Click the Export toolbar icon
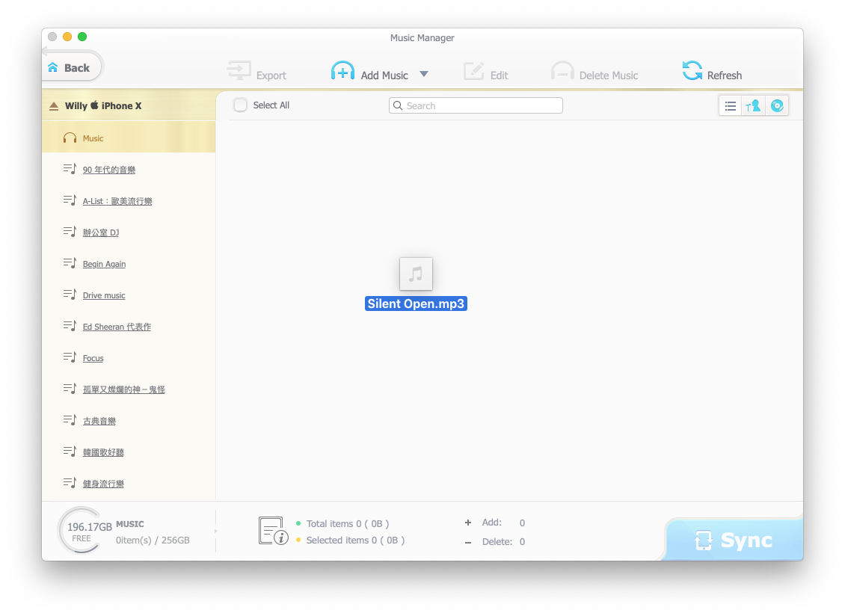Image resolution: width=845 pixels, height=616 pixels. [x=239, y=70]
